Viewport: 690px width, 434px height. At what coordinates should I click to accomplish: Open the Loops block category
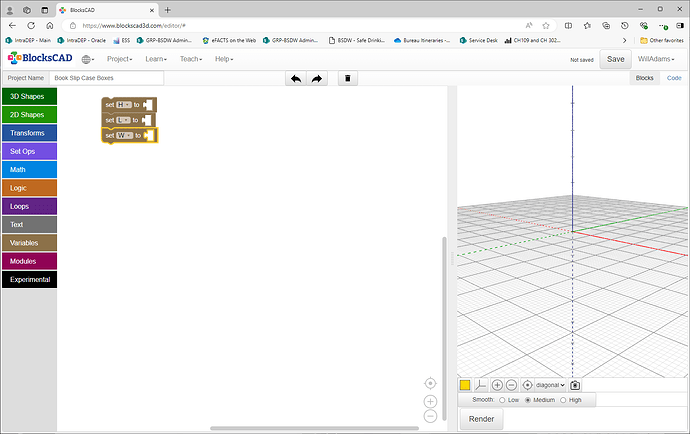coord(29,206)
